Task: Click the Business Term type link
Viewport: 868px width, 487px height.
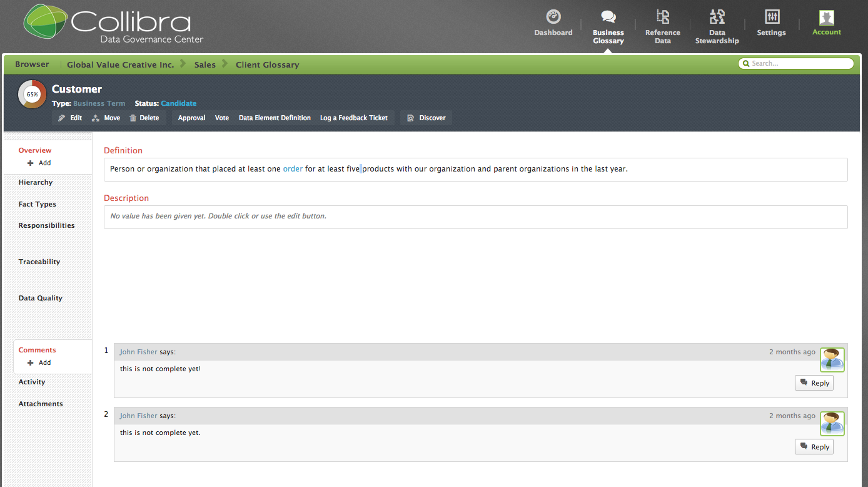Action: point(99,103)
